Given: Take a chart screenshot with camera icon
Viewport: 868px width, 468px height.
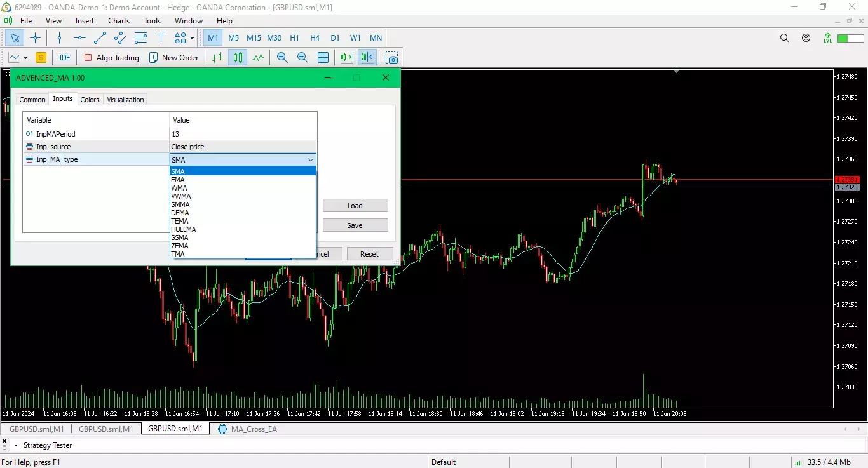Looking at the screenshot, I should (x=392, y=58).
